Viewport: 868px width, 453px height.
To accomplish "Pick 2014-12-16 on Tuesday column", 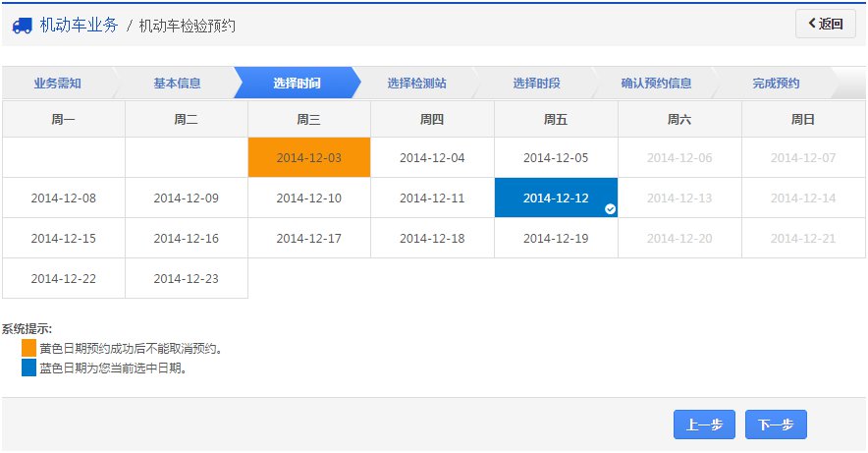I will 186,239.
